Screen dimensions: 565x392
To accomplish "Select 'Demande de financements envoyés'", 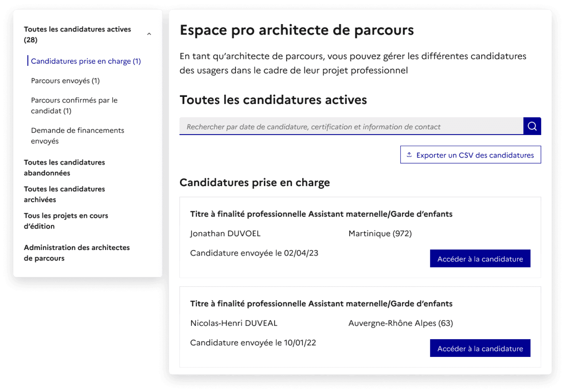I will pyautogui.click(x=77, y=135).
